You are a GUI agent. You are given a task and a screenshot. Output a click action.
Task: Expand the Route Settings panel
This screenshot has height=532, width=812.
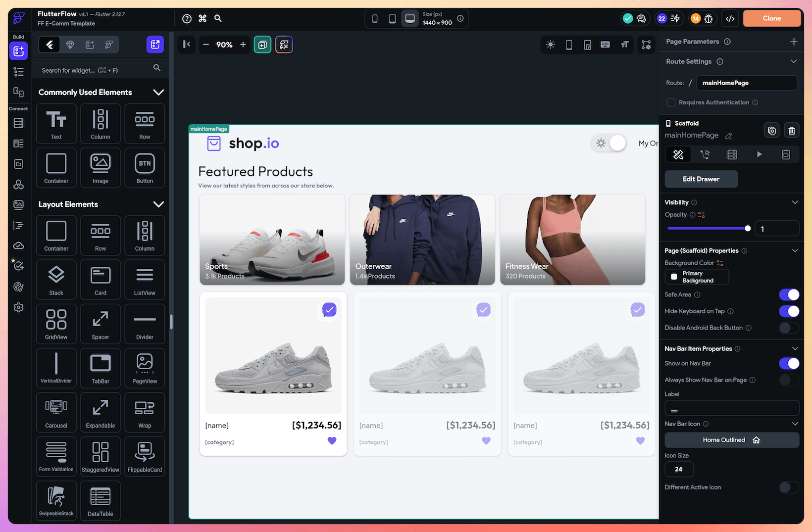click(793, 61)
